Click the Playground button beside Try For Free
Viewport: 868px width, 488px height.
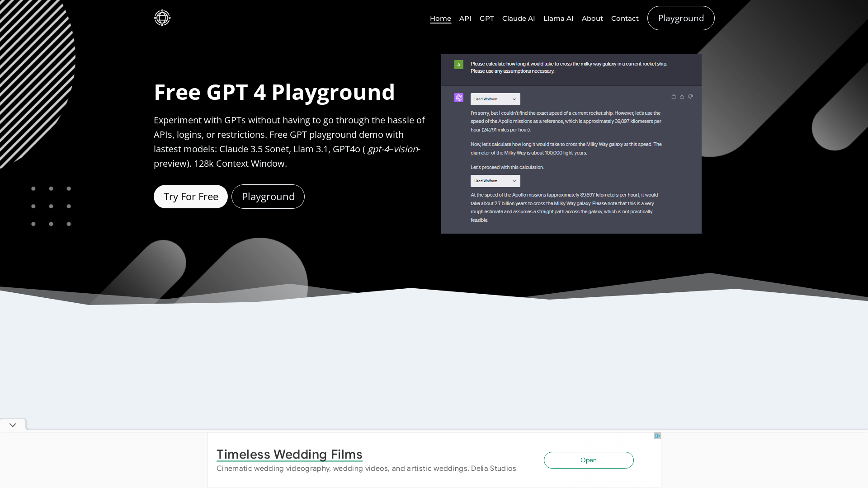268,197
